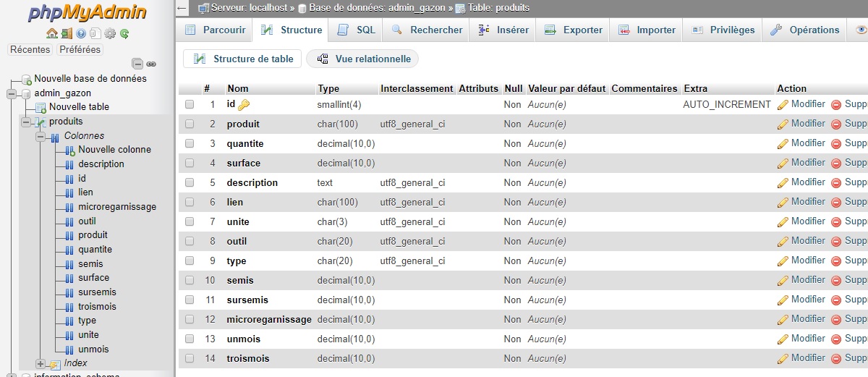The width and height of the screenshot is (868, 377).
Task: Click the Récentes button
Action: coord(30,50)
